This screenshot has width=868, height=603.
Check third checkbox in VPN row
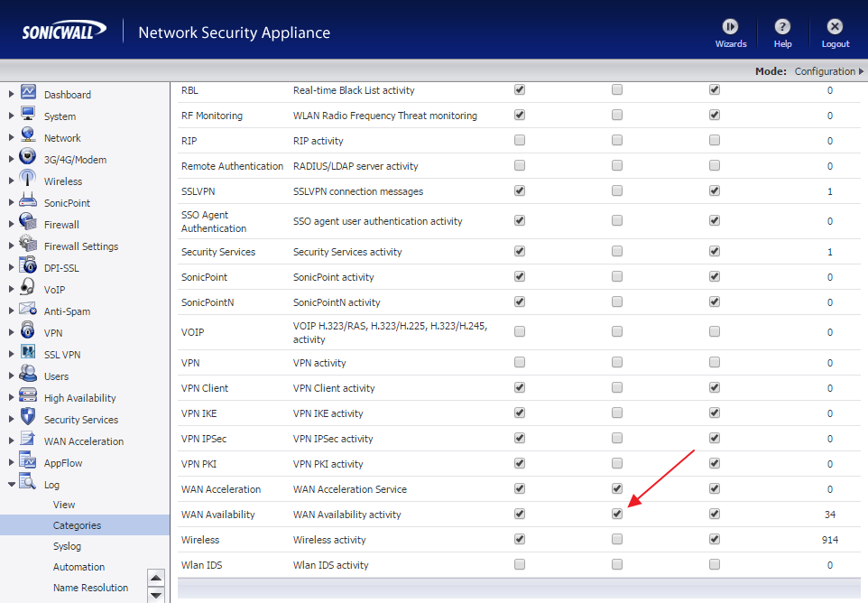[714, 362]
